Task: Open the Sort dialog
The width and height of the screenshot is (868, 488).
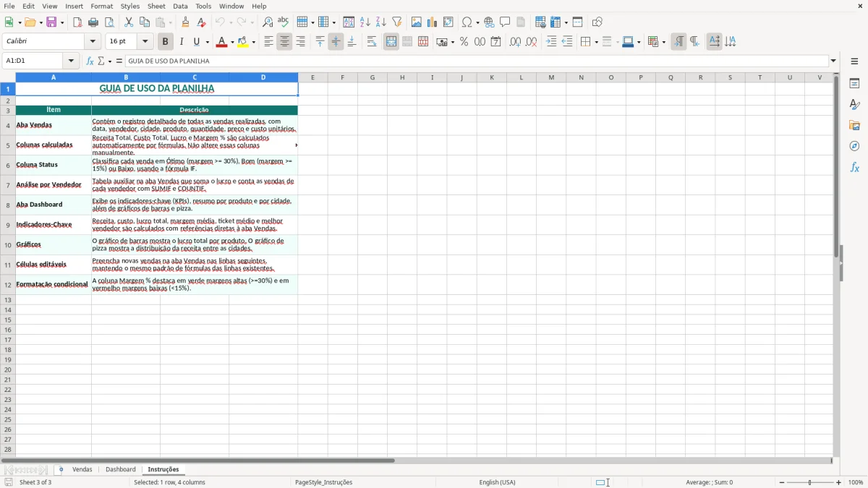Action: point(349,22)
